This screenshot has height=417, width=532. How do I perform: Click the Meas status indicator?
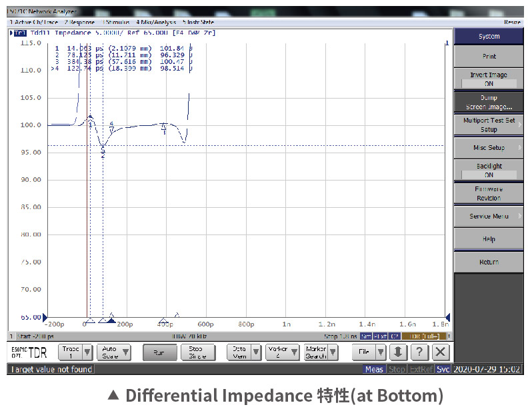tap(374, 369)
